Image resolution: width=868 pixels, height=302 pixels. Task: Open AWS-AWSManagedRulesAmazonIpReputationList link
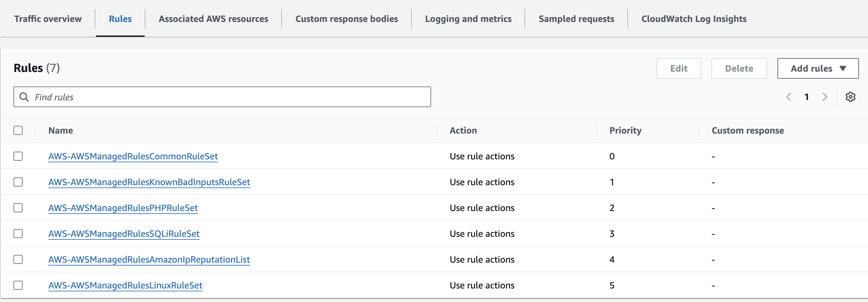point(149,259)
